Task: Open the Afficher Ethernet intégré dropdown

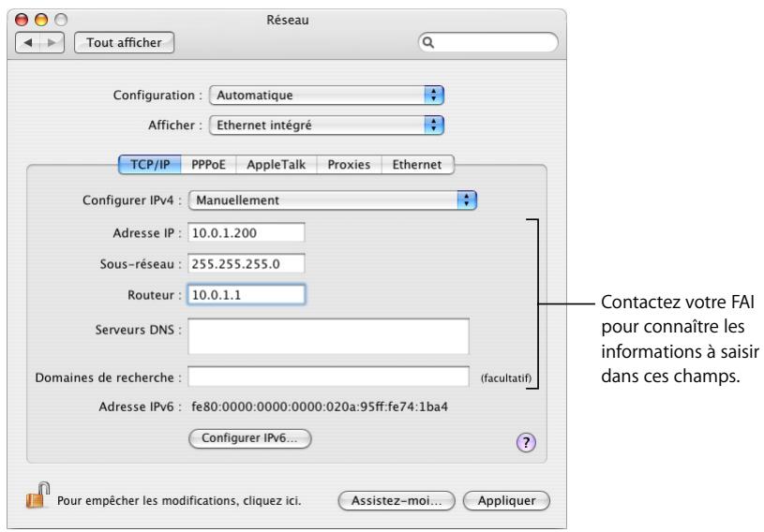Action: [326, 126]
